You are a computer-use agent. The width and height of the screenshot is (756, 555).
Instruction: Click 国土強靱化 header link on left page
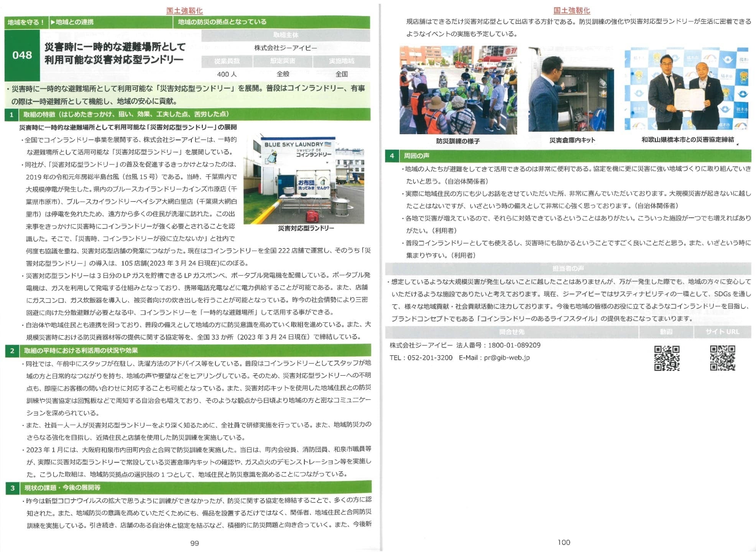point(184,11)
